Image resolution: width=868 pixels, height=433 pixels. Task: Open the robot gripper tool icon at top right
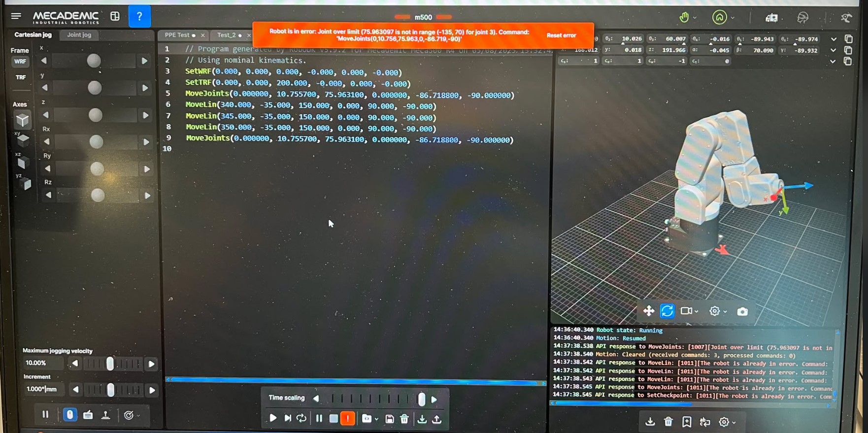point(846,18)
